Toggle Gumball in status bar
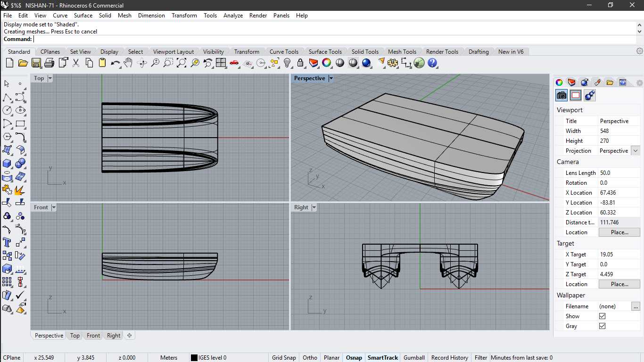644x362 pixels. tap(414, 358)
